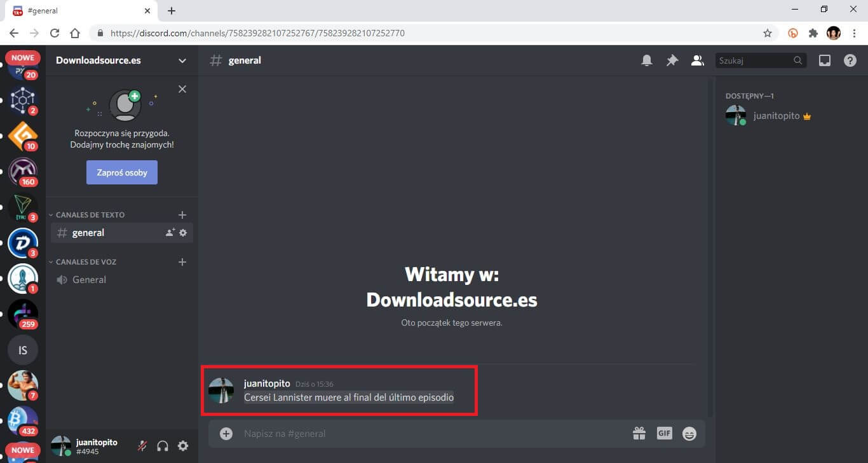
Task: Add a text channel with plus icon
Action: click(182, 215)
